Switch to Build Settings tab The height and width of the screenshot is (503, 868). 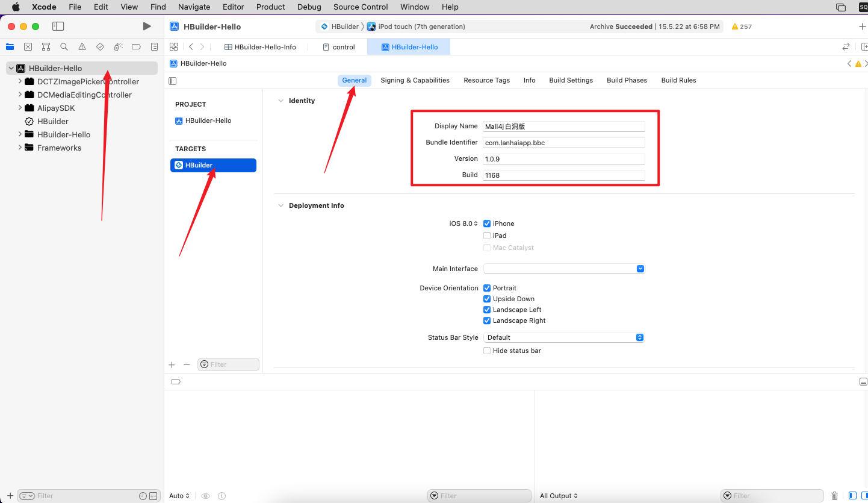pyautogui.click(x=571, y=80)
